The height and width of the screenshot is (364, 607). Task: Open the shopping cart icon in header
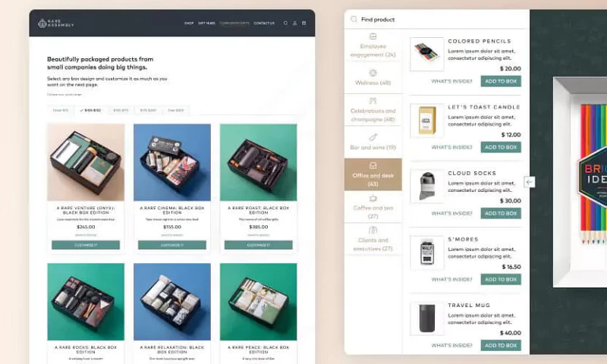coord(304,24)
